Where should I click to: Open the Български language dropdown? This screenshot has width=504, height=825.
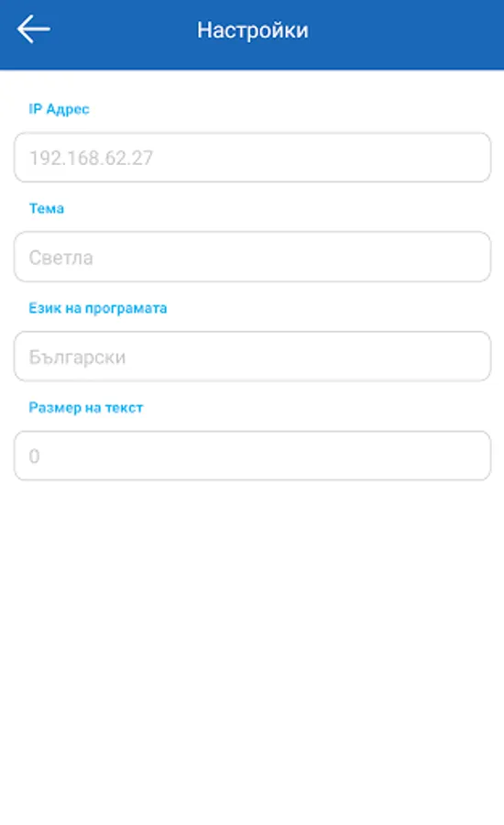tap(253, 357)
